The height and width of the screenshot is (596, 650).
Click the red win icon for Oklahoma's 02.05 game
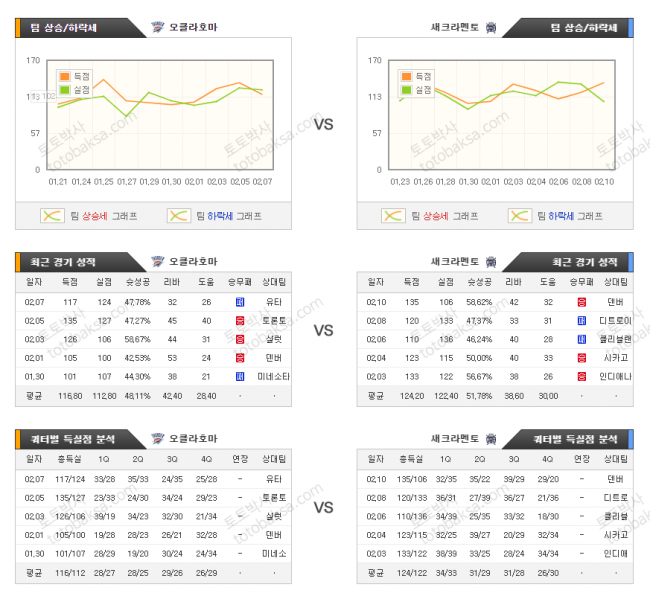[x=240, y=320]
